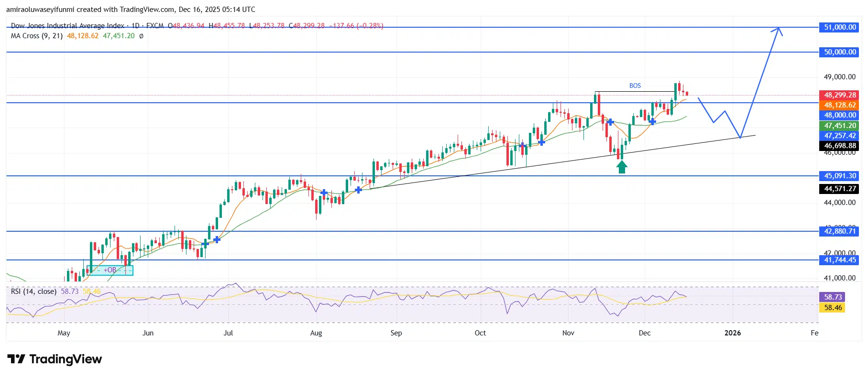
Task: Click the black 46,698.88 price tag
Action: coord(840,146)
